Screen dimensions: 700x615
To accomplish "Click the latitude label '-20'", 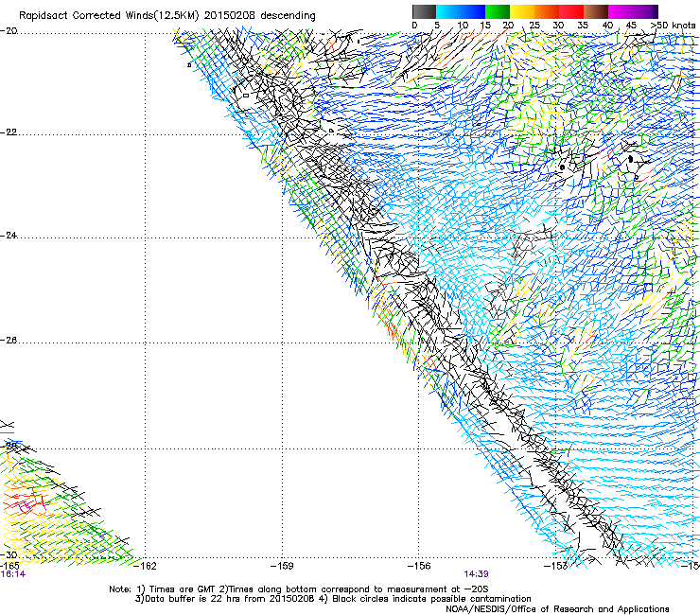I will (x=9, y=31).
